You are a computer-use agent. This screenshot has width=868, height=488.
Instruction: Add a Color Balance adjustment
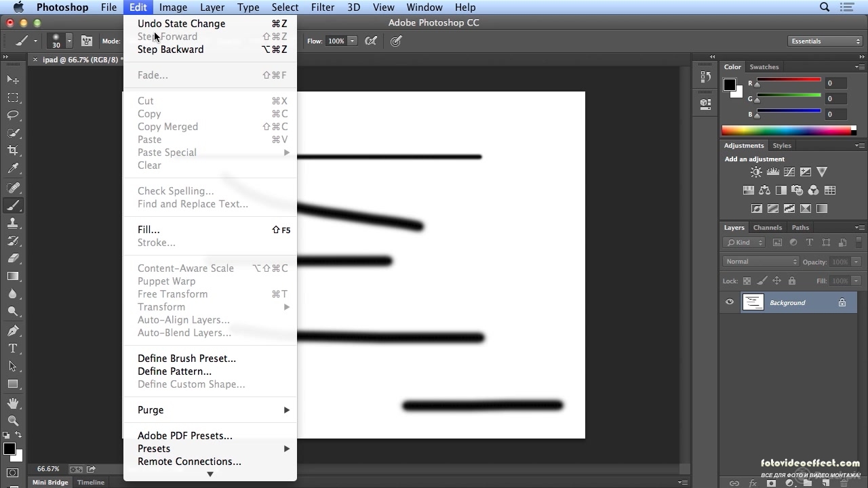(x=764, y=190)
